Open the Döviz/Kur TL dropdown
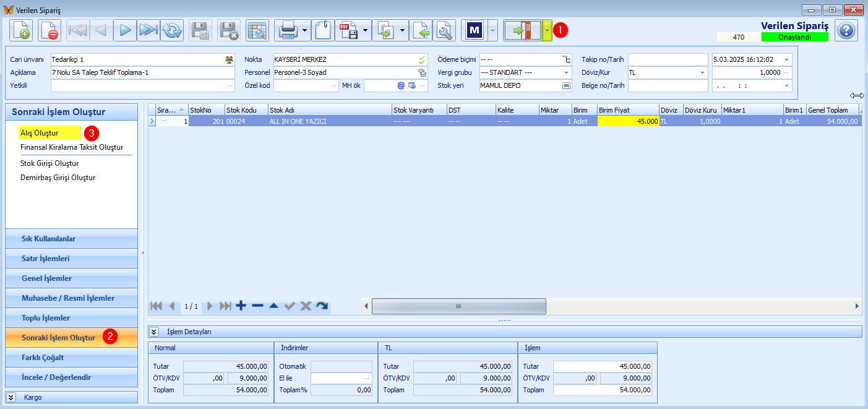The height and width of the screenshot is (409, 868). coord(703,72)
